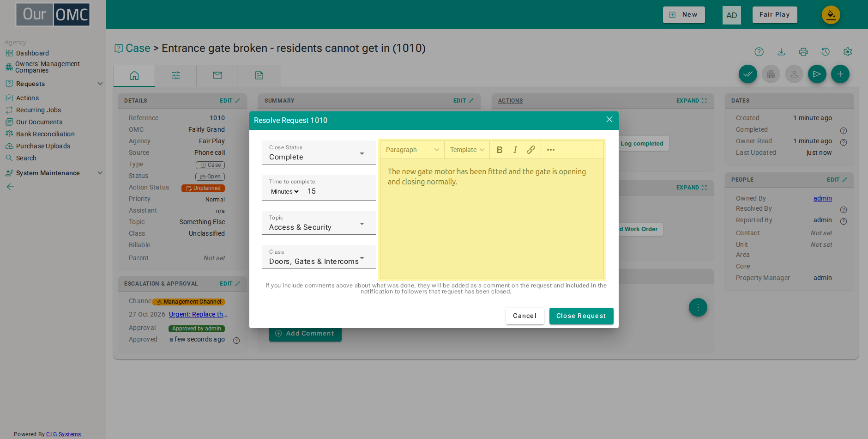Click the send arrow round button
The width and height of the screenshot is (868, 439).
pyautogui.click(x=817, y=74)
